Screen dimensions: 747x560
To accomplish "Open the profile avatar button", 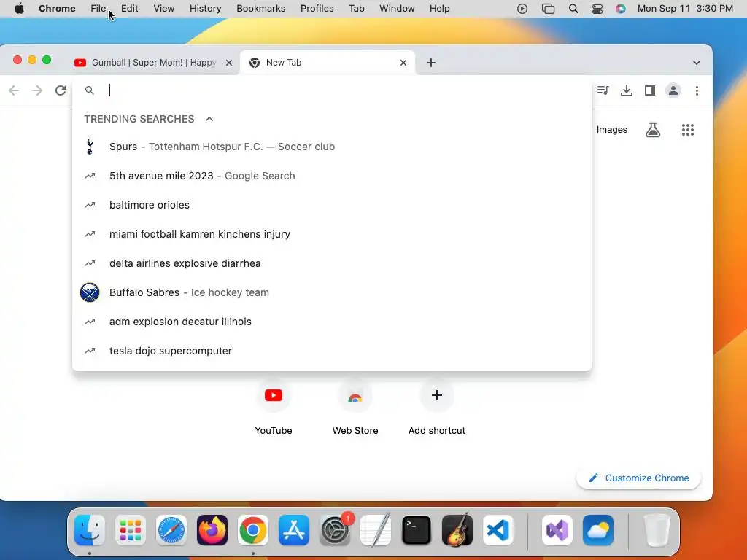I will point(673,90).
